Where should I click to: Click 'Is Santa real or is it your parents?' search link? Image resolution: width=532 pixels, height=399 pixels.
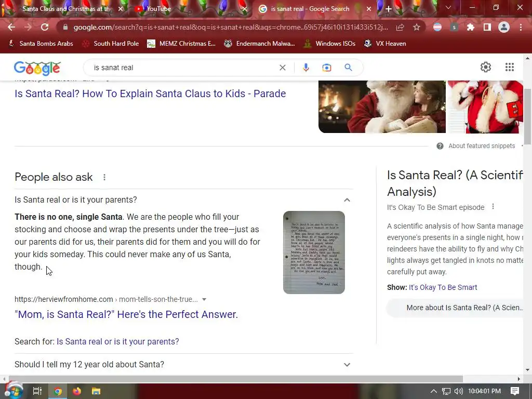(x=118, y=342)
